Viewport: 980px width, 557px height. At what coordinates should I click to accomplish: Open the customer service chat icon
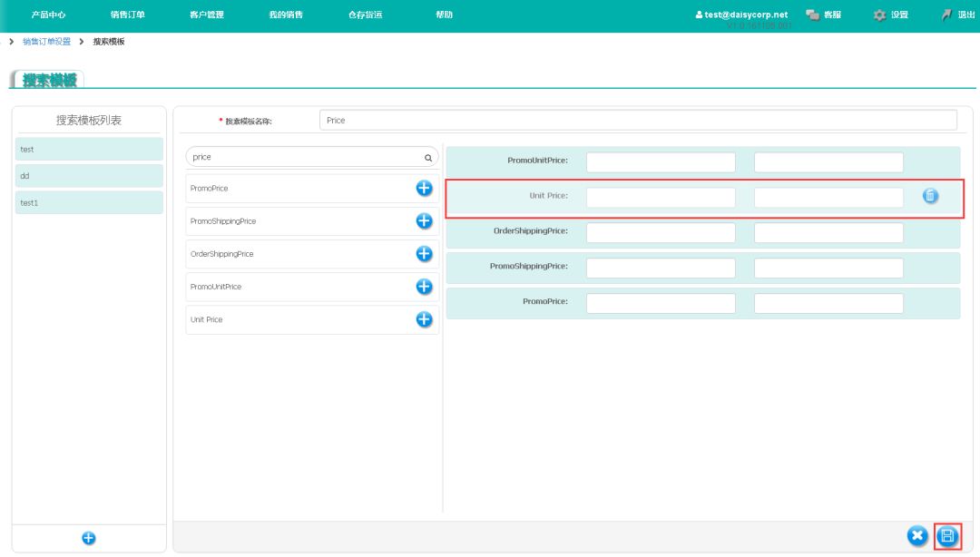pos(812,15)
